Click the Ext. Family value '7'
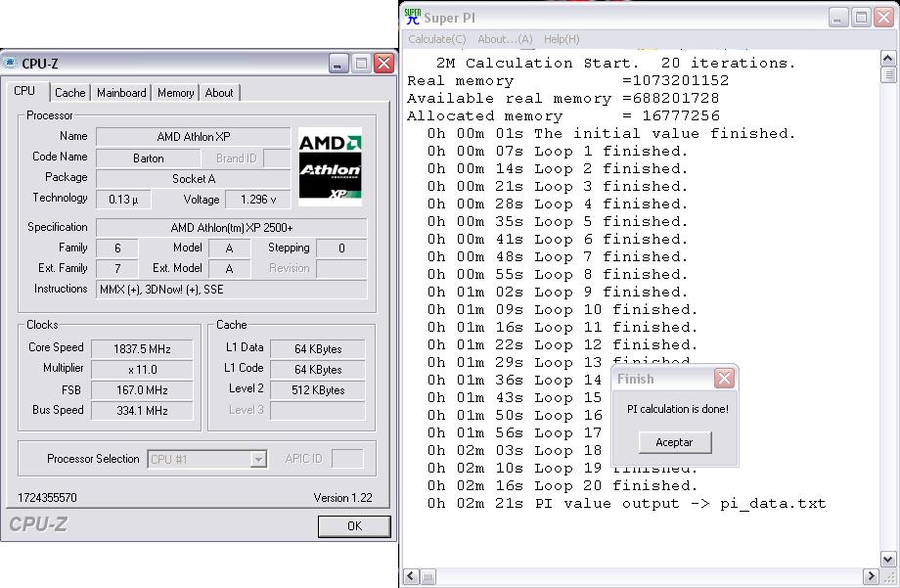The width and height of the screenshot is (900, 588). [x=117, y=269]
